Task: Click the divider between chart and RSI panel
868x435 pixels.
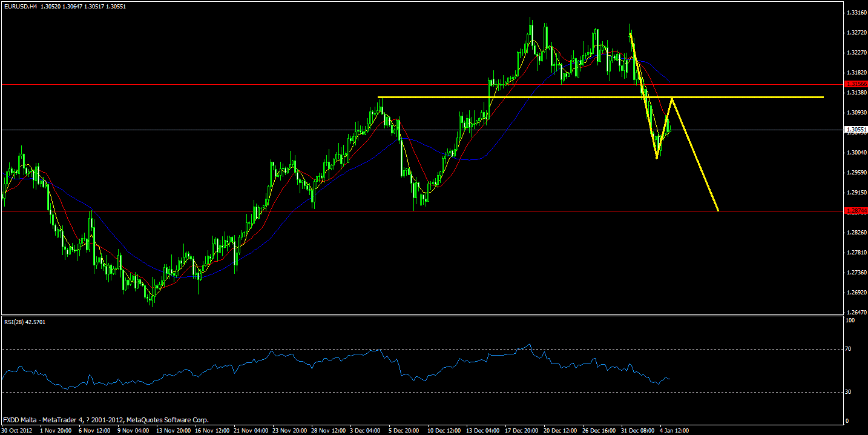Action: (424, 316)
